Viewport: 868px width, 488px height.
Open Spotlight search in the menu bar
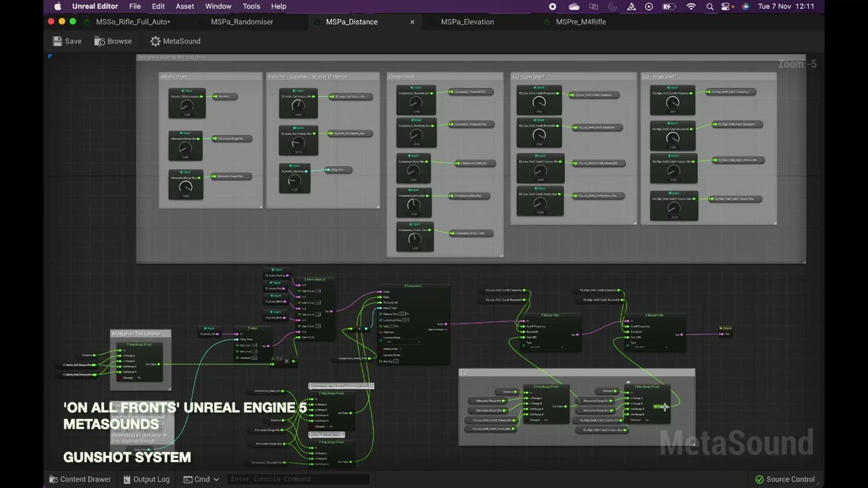tap(710, 6)
